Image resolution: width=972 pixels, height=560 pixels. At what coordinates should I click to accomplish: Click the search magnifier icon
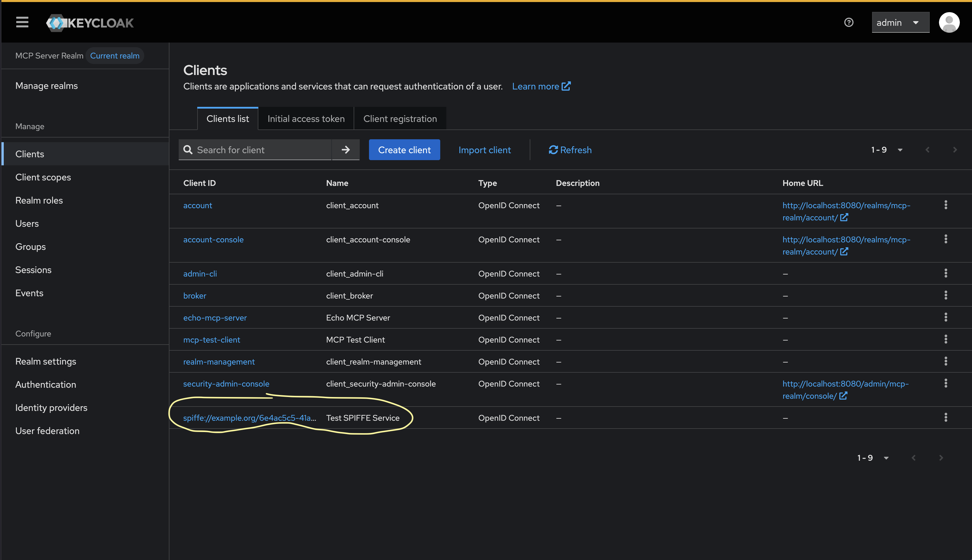coord(188,150)
